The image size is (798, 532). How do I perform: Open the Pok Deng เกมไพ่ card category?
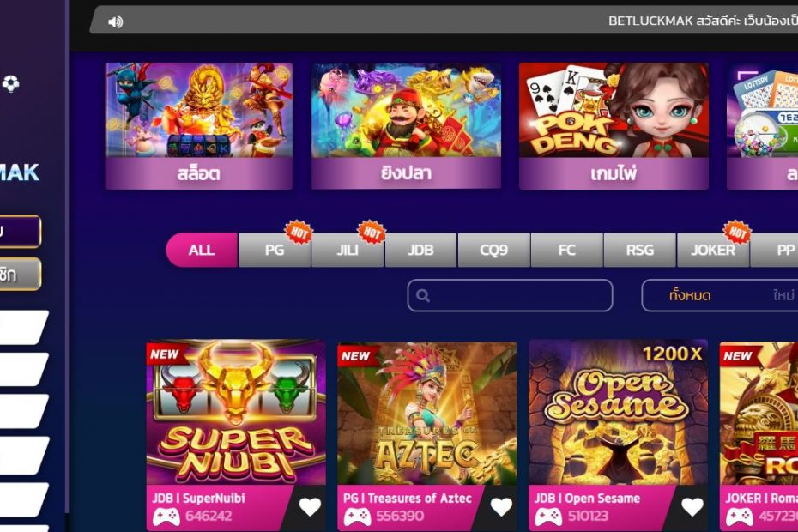614,126
